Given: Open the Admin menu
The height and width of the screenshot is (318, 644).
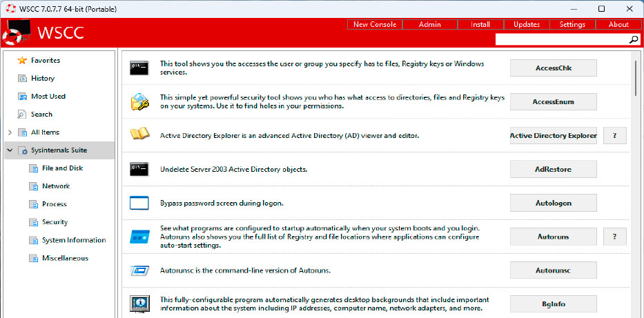Looking at the screenshot, I should [x=429, y=24].
